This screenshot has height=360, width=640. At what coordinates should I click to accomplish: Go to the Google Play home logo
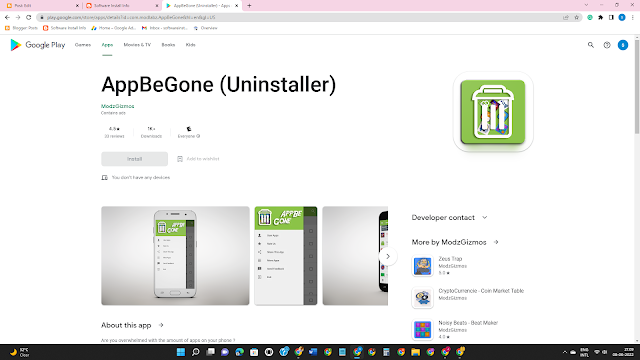(x=38, y=45)
